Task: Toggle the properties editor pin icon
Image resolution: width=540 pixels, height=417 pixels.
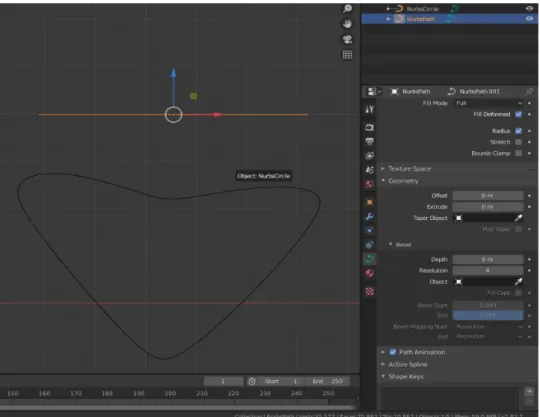Action: point(529,92)
